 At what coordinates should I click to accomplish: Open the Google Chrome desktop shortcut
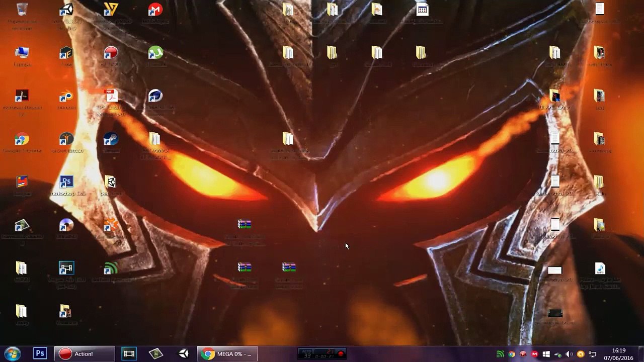pos(22,139)
